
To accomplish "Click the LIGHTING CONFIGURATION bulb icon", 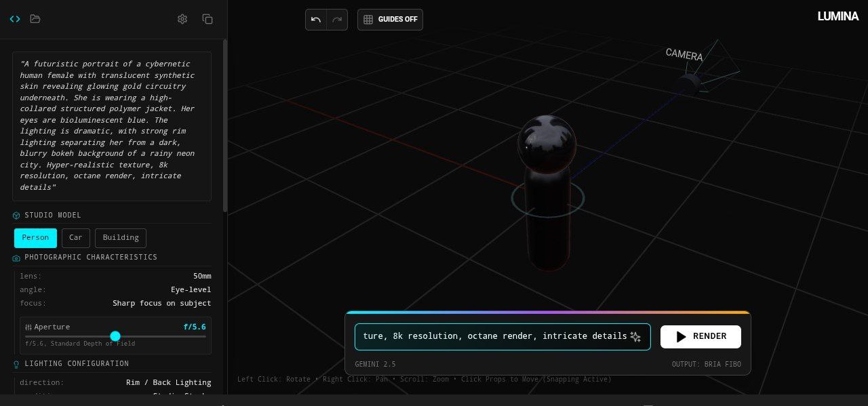I will (16, 364).
